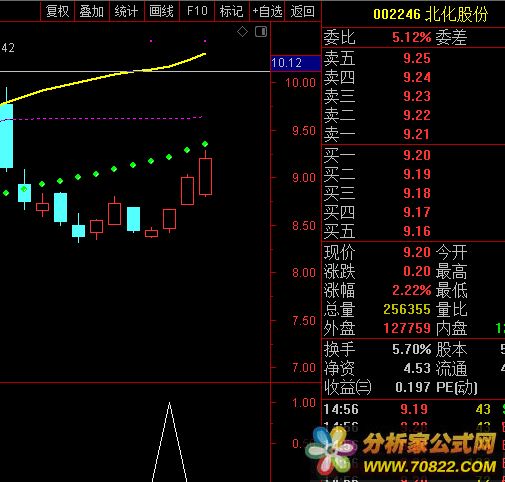Click stock title 002246 北化股份

point(430,14)
